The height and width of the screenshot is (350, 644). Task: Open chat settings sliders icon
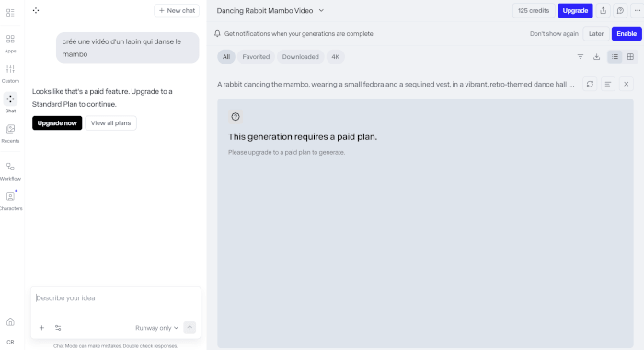(x=58, y=328)
